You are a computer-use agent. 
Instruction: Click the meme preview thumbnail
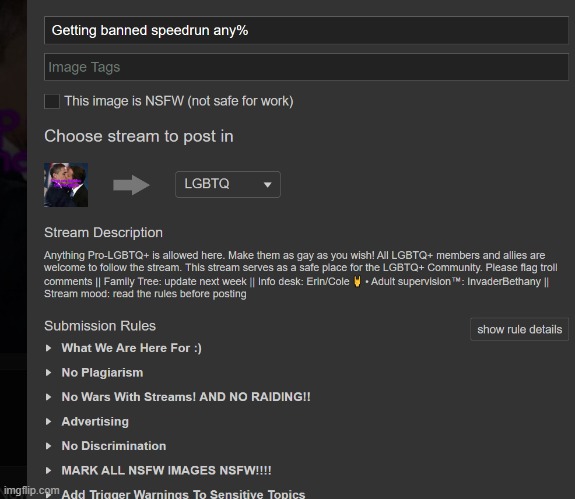coord(66,185)
